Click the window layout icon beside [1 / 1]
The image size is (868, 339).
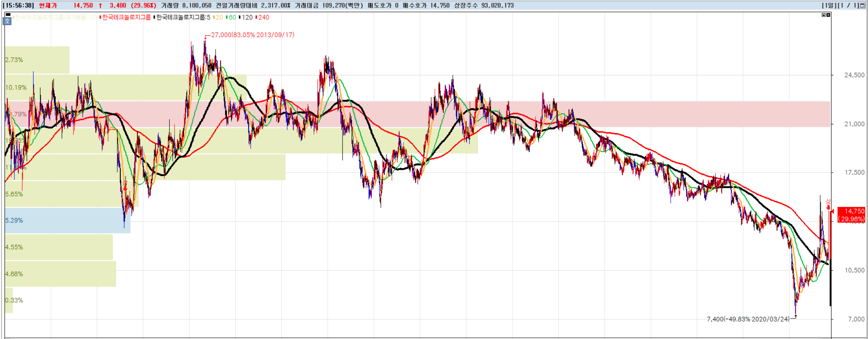(x=862, y=6)
